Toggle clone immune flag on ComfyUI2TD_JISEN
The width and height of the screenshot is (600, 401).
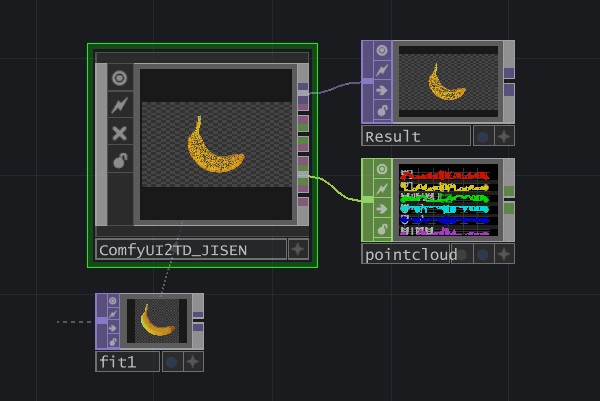[120, 106]
